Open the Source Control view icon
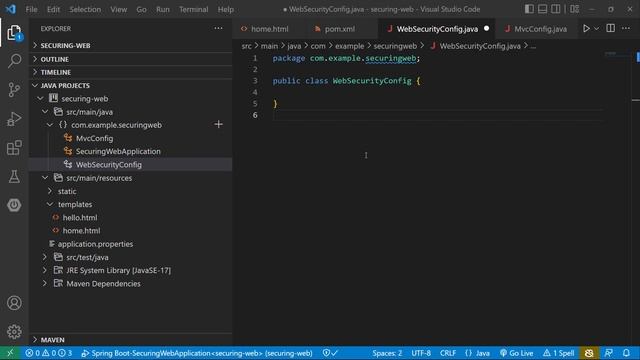This screenshot has width=640, height=360. (14, 89)
